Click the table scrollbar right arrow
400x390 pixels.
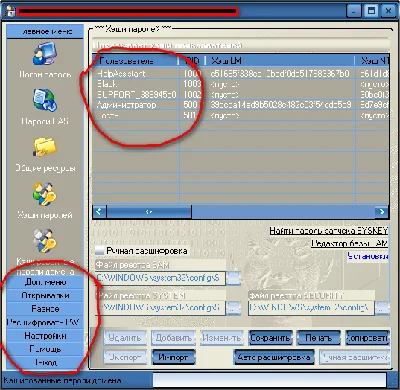pyautogui.click(x=382, y=211)
